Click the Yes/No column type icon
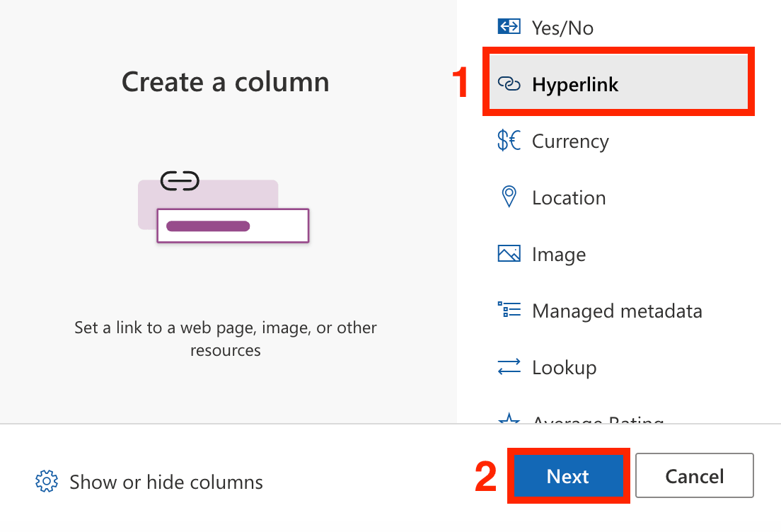Screen dimensions: 781x532 pyautogui.click(x=509, y=26)
